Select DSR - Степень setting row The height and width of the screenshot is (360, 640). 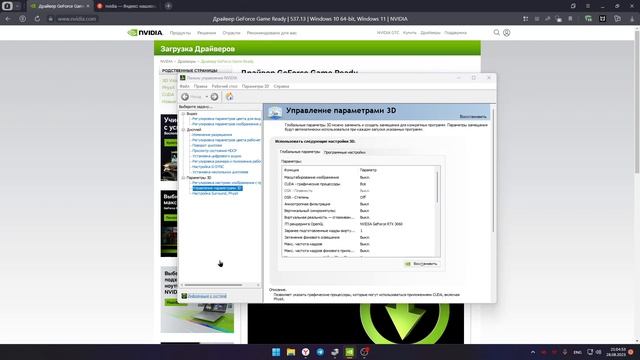point(359,197)
